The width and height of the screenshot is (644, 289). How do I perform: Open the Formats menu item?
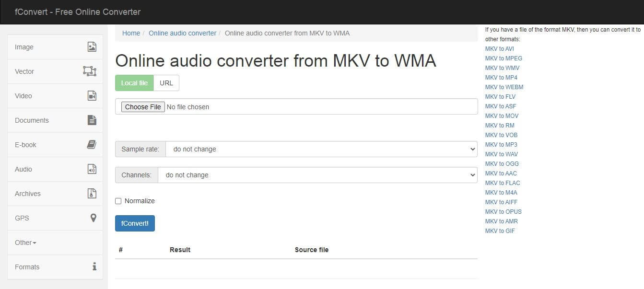[x=55, y=267]
